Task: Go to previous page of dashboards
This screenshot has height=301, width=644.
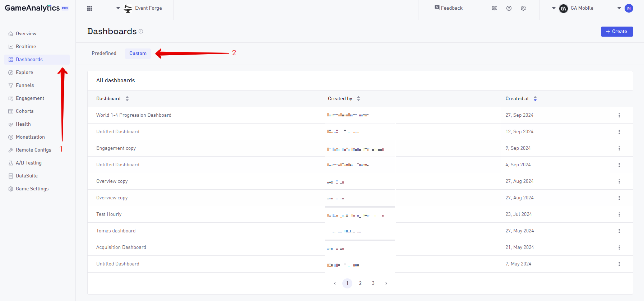Action: 334,283
